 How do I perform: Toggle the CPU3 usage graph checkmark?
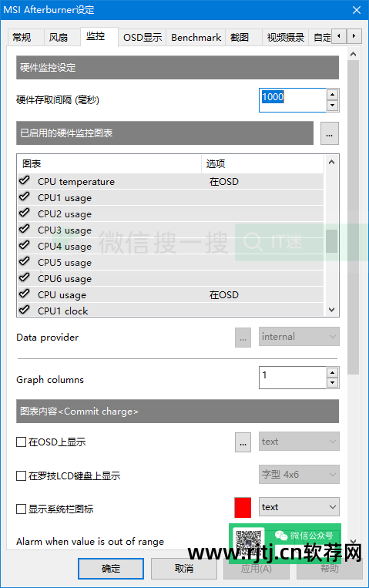coord(25,229)
